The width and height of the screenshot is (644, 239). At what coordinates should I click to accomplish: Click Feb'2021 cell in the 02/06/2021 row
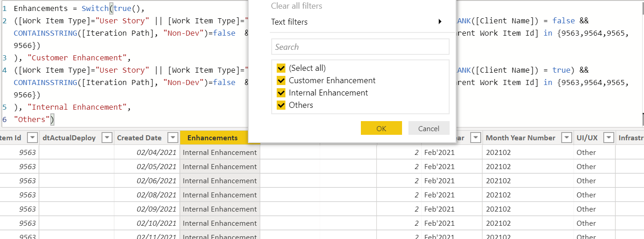pyautogui.click(x=452, y=181)
